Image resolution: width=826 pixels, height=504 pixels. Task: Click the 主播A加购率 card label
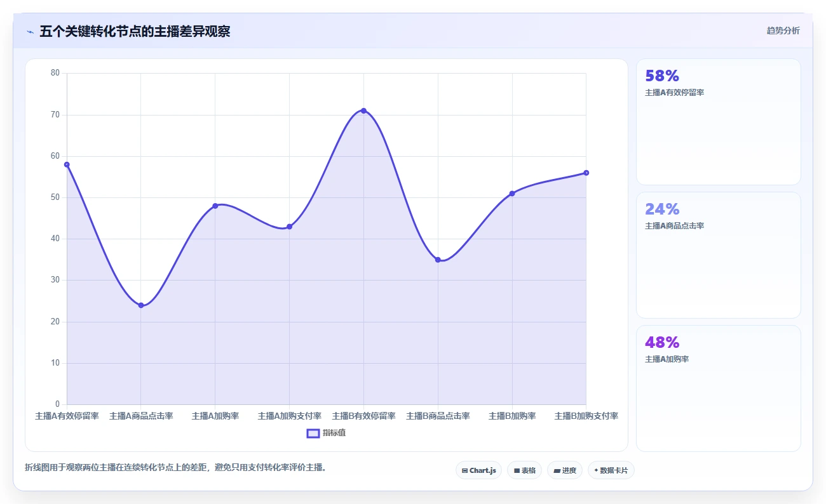click(667, 359)
